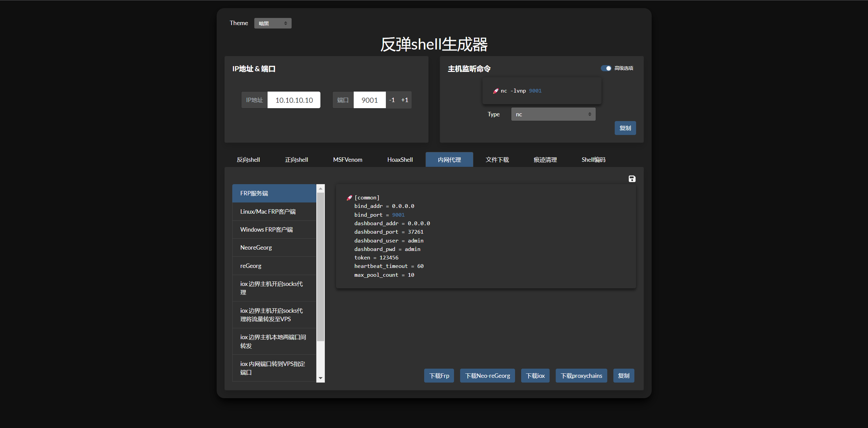The height and width of the screenshot is (428, 868).
Task: Click the 反弹shell生成器 page title
Action: 434,44
